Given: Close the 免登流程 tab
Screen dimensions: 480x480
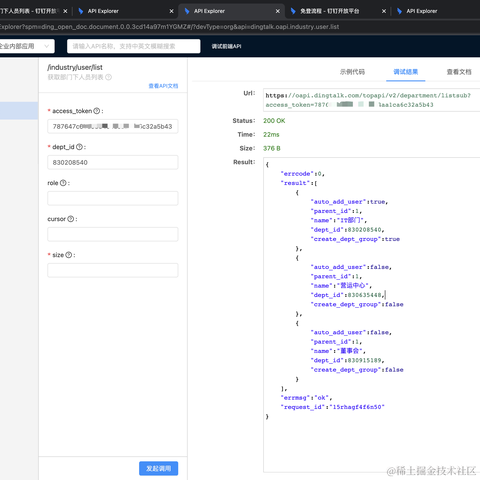Looking at the screenshot, I should [x=384, y=11].
